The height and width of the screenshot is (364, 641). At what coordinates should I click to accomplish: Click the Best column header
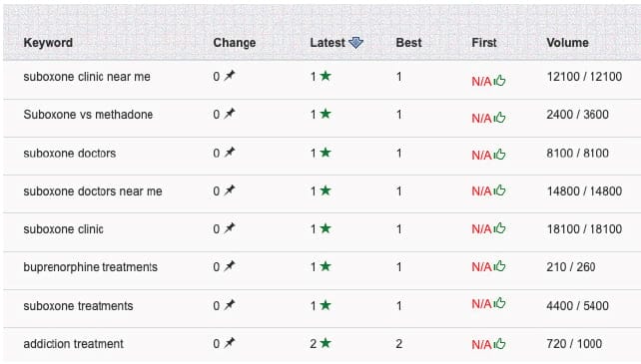coord(408,43)
